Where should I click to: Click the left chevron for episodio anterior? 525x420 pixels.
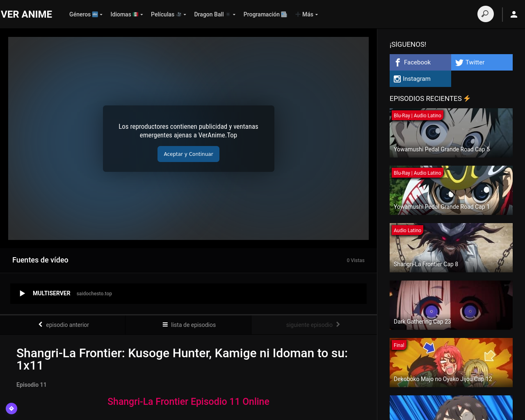pyautogui.click(x=41, y=324)
